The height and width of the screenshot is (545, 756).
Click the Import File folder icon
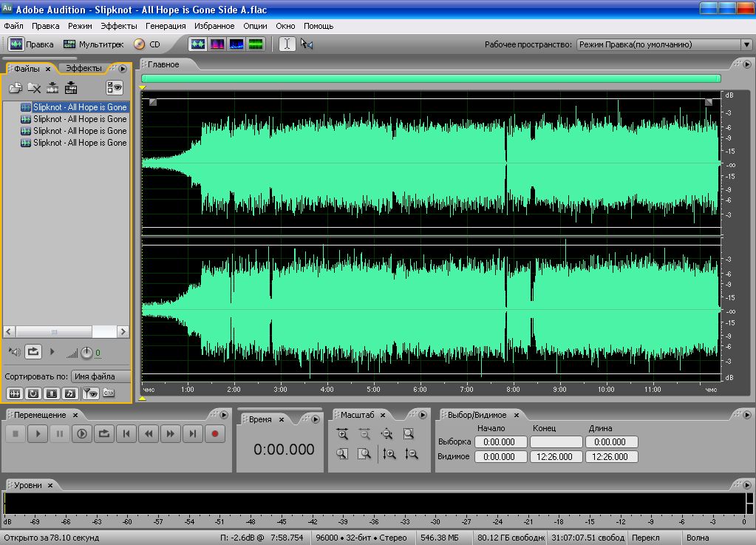(15, 88)
